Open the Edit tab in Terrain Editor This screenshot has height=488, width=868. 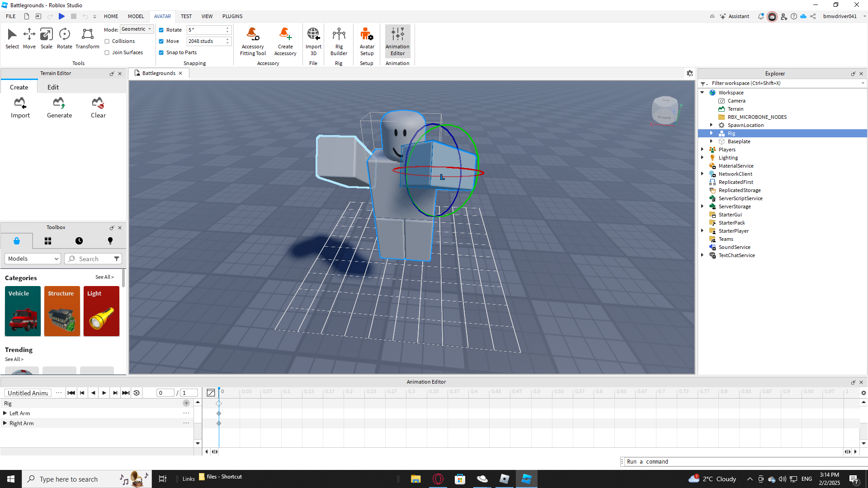[53, 87]
